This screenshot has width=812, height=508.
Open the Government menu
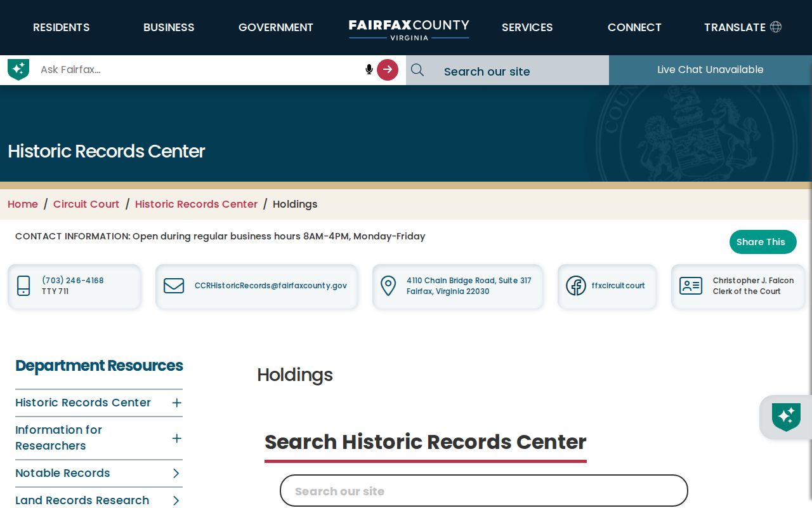pos(276,27)
